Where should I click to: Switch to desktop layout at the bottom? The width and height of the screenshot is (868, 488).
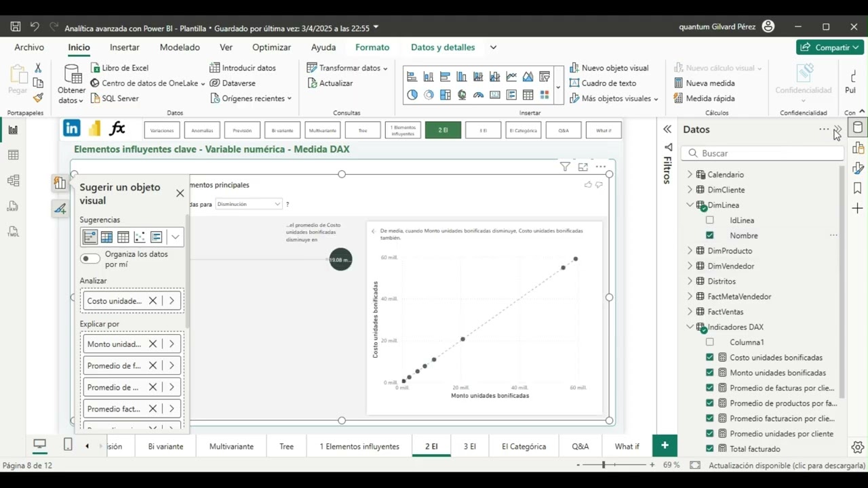pos(40,445)
